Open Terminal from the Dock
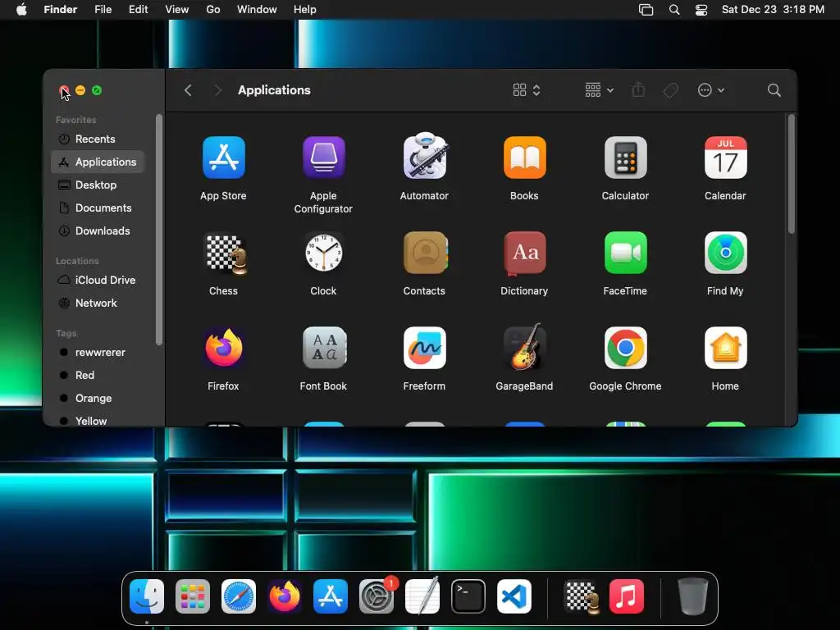The width and height of the screenshot is (840, 630). pos(468,596)
